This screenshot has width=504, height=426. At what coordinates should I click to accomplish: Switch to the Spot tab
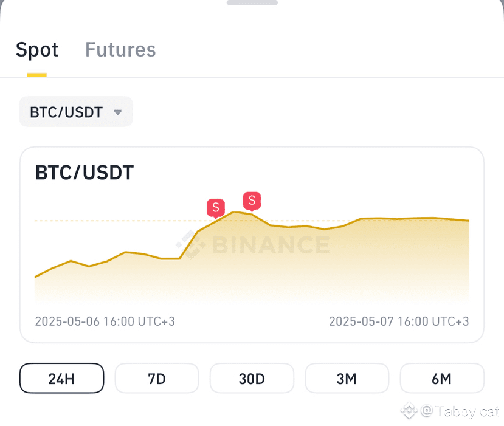pyautogui.click(x=37, y=50)
